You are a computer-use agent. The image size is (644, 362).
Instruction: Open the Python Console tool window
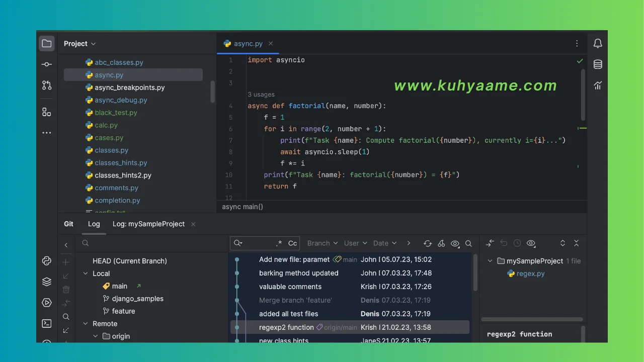(47, 260)
